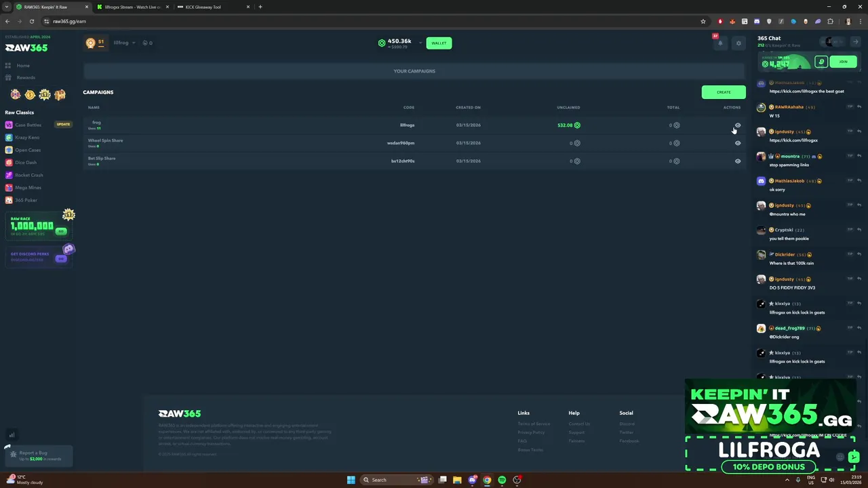Open the Chrome three-dot menu
Screen dimensions: 868x488
[861, 21]
